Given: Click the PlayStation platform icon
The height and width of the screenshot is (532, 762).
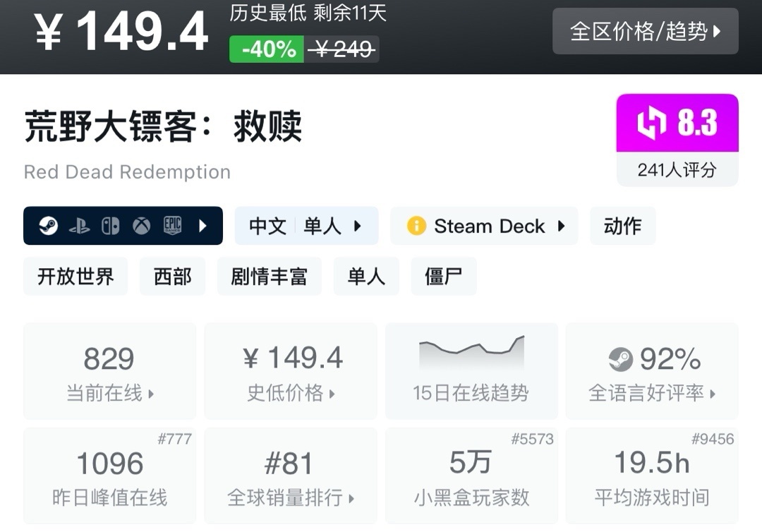Looking at the screenshot, I should tap(79, 226).
